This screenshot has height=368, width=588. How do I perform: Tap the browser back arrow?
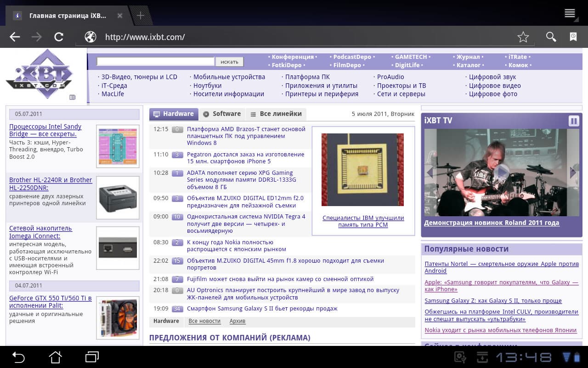pyautogui.click(x=15, y=37)
